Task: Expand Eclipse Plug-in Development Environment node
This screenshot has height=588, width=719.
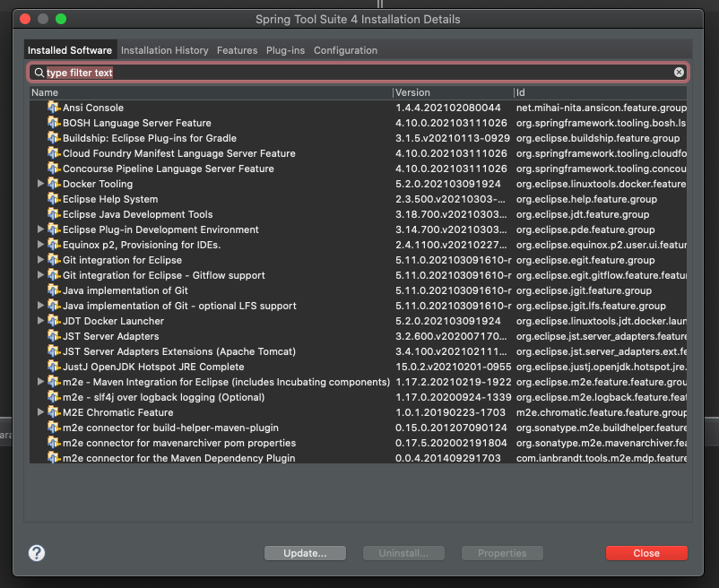Action: point(40,229)
